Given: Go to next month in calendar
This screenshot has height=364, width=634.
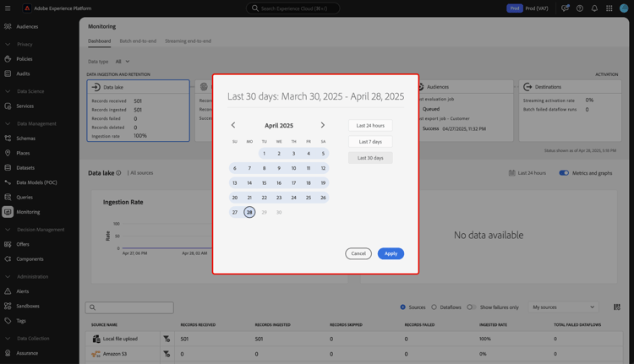Looking at the screenshot, I should click(323, 125).
